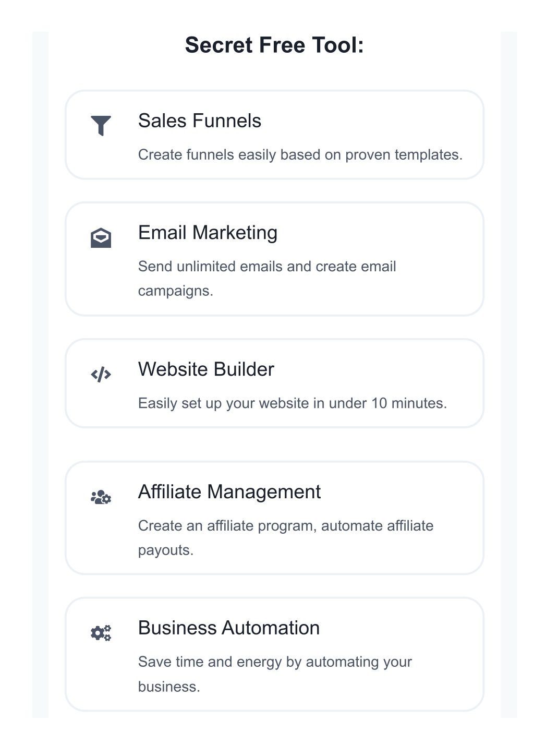Viewport: 534px width, 756px height.
Task: Open the Email Marketing heading
Action: click(208, 233)
